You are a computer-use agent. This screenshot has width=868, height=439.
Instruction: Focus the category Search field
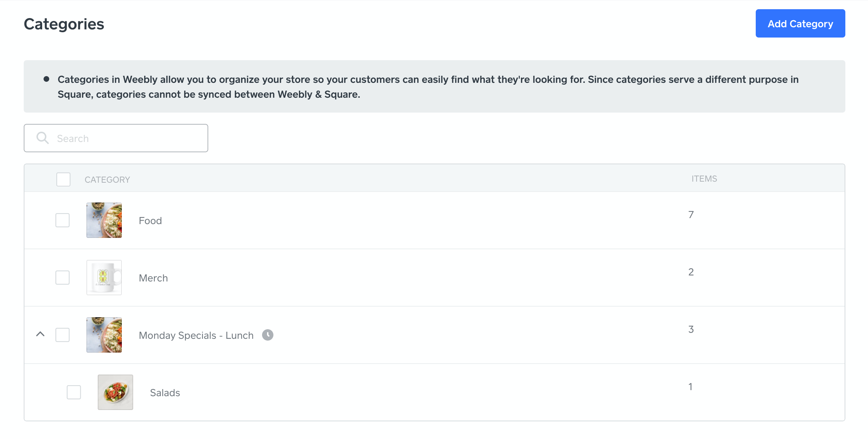coord(127,138)
